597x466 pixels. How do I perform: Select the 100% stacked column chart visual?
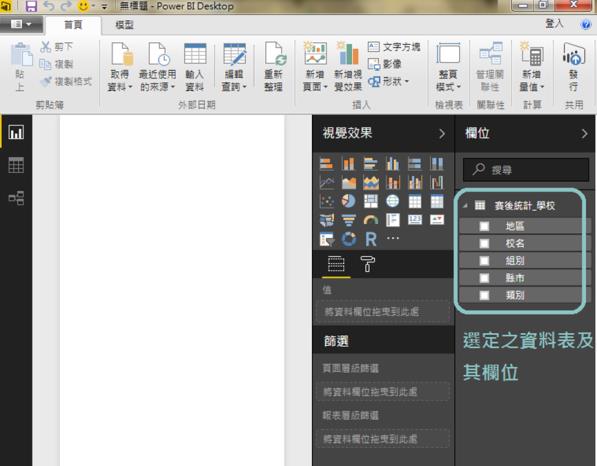click(x=437, y=164)
